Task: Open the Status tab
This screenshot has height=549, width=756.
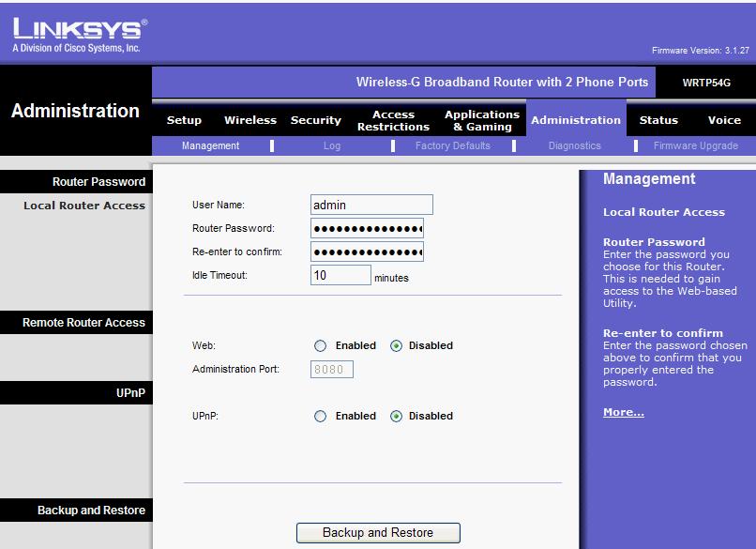Action: 658,120
